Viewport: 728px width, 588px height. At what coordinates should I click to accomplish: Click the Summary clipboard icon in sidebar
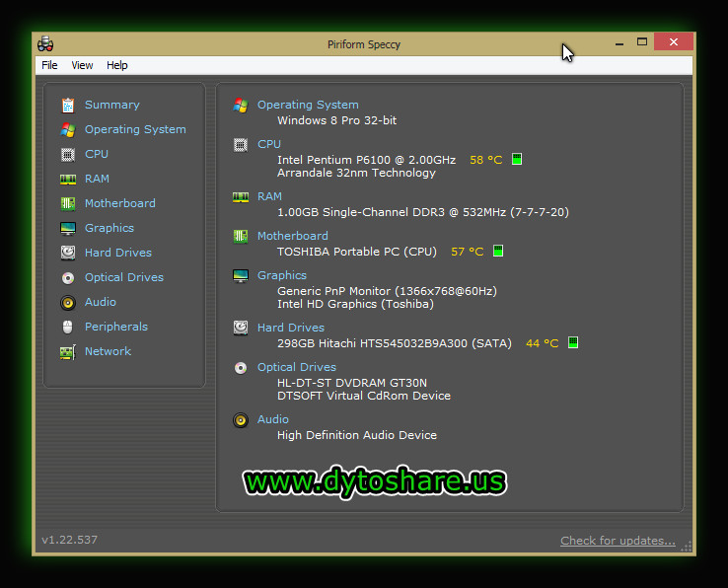click(x=68, y=106)
